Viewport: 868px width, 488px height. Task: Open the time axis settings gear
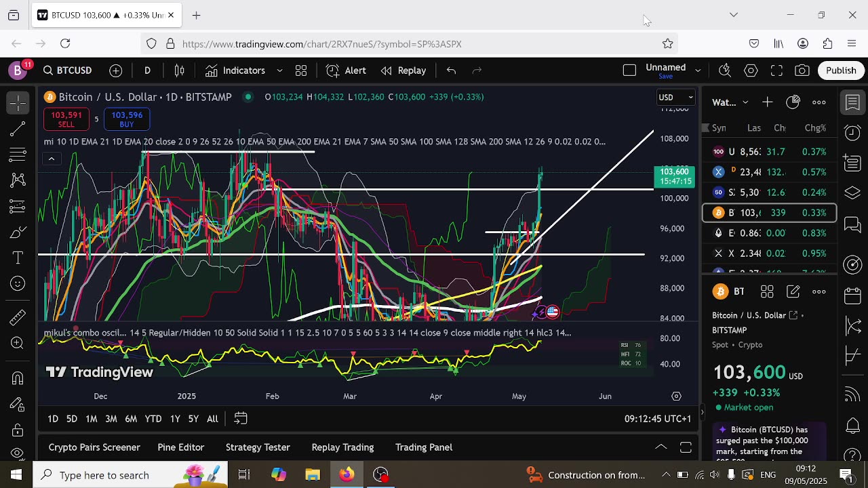(x=676, y=396)
